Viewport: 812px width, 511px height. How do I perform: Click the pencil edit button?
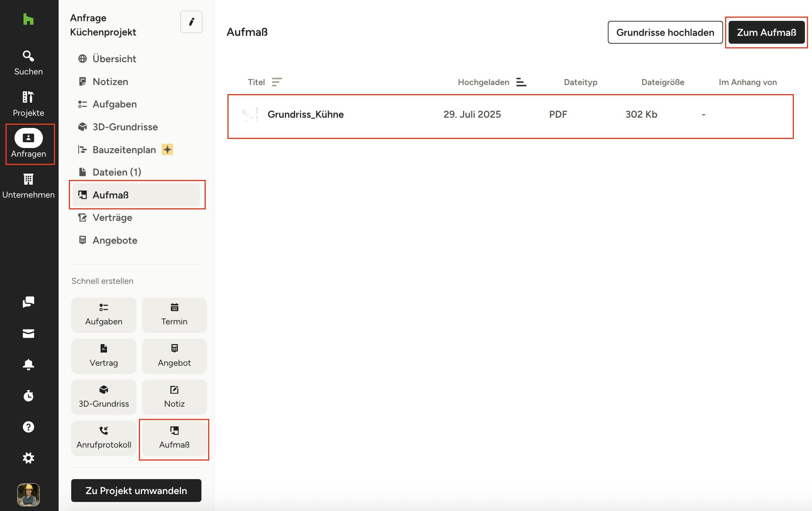click(191, 22)
